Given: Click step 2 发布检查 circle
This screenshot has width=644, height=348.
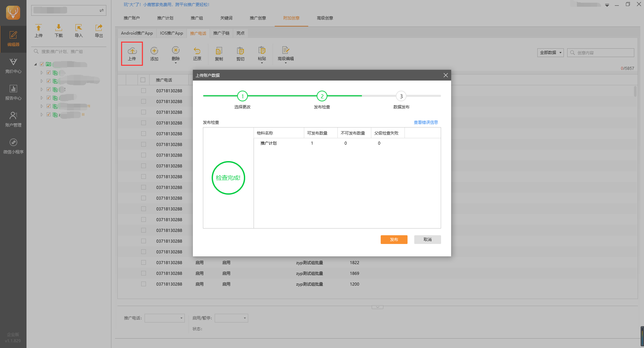Looking at the screenshot, I should [x=322, y=96].
